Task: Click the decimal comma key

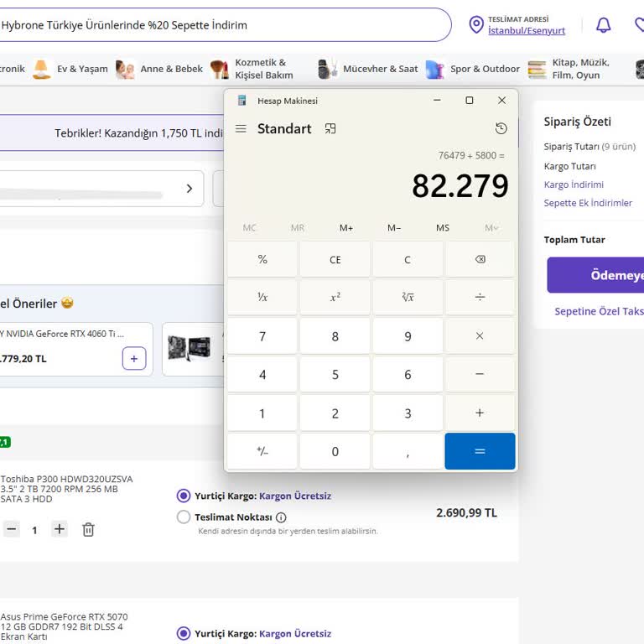Action: [408, 451]
